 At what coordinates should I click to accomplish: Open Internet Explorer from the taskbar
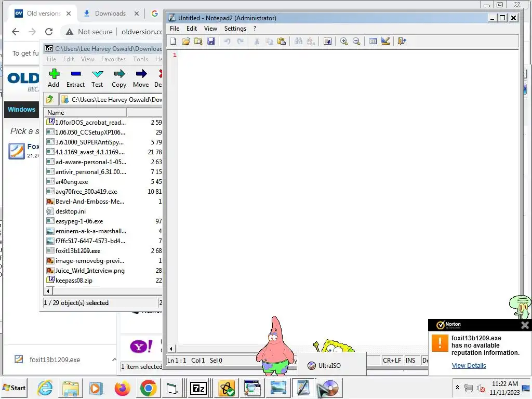tap(45, 388)
